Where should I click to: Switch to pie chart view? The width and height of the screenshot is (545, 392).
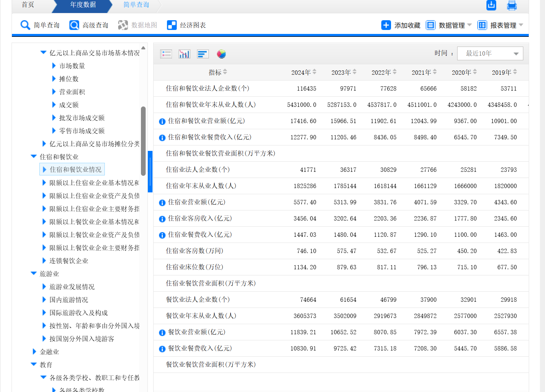point(221,54)
